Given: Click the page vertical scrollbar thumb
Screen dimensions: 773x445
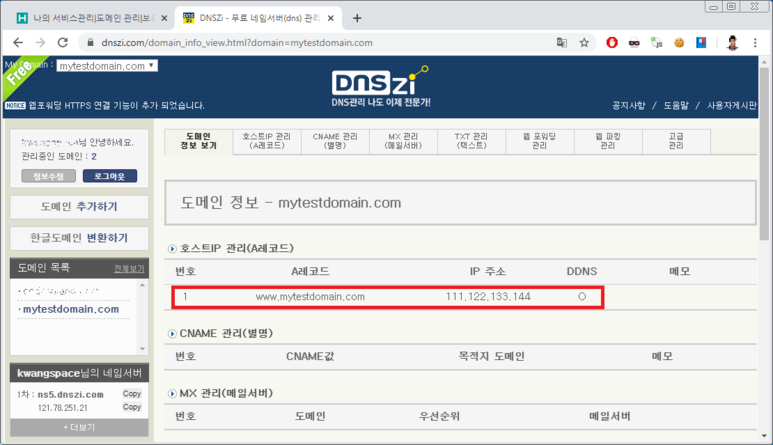Looking at the screenshot, I should pos(764,153).
